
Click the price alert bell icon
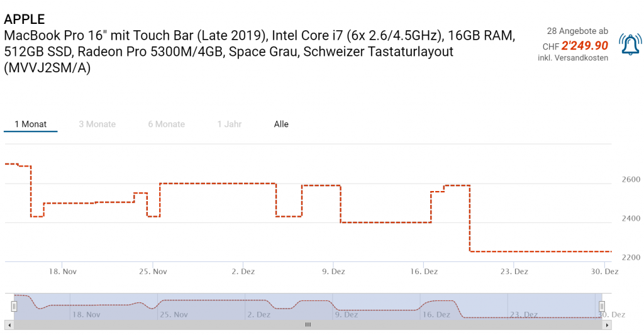(630, 45)
